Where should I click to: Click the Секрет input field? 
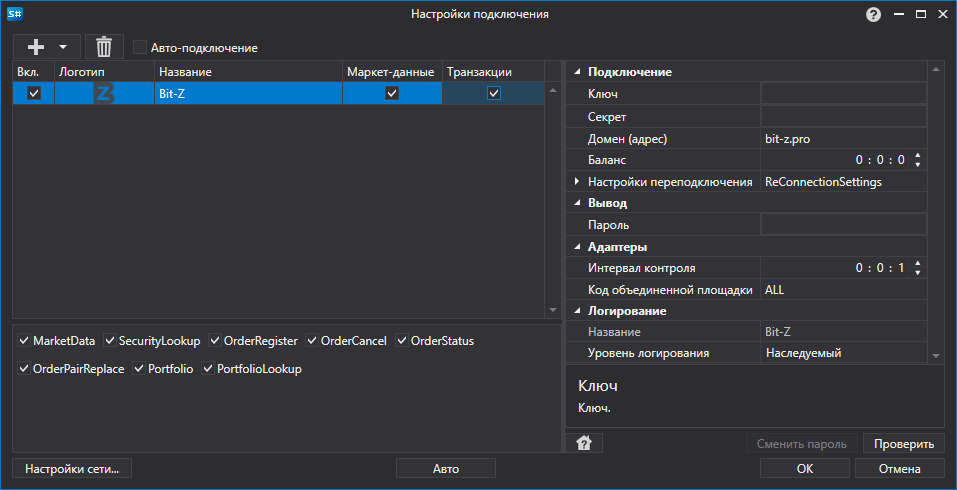[x=843, y=116]
